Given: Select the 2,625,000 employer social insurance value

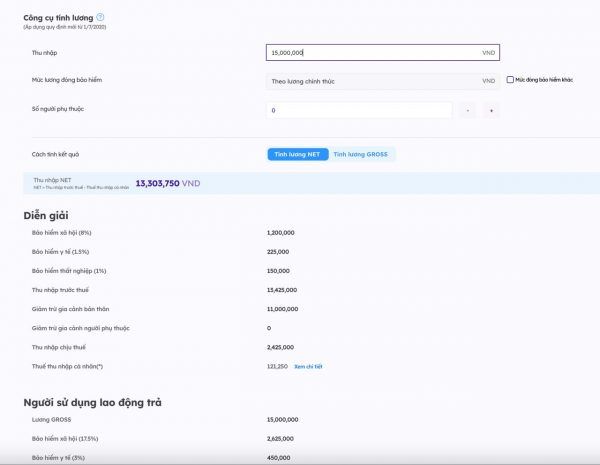Looking at the screenshot, I should click(x=280, y=439).
